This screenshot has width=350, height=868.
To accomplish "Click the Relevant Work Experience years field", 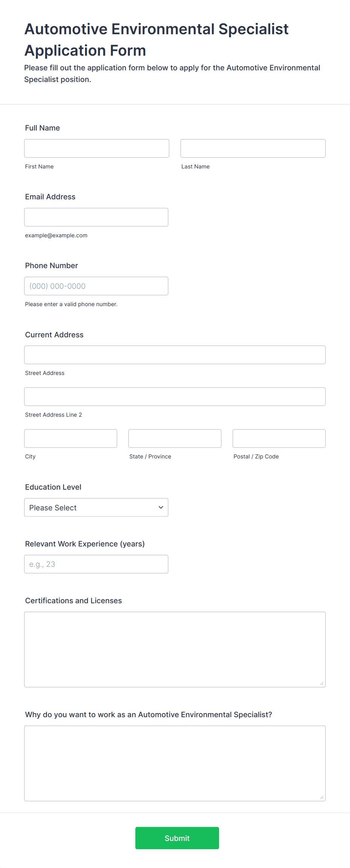I will pyautogui.click(x=96, y=564).
